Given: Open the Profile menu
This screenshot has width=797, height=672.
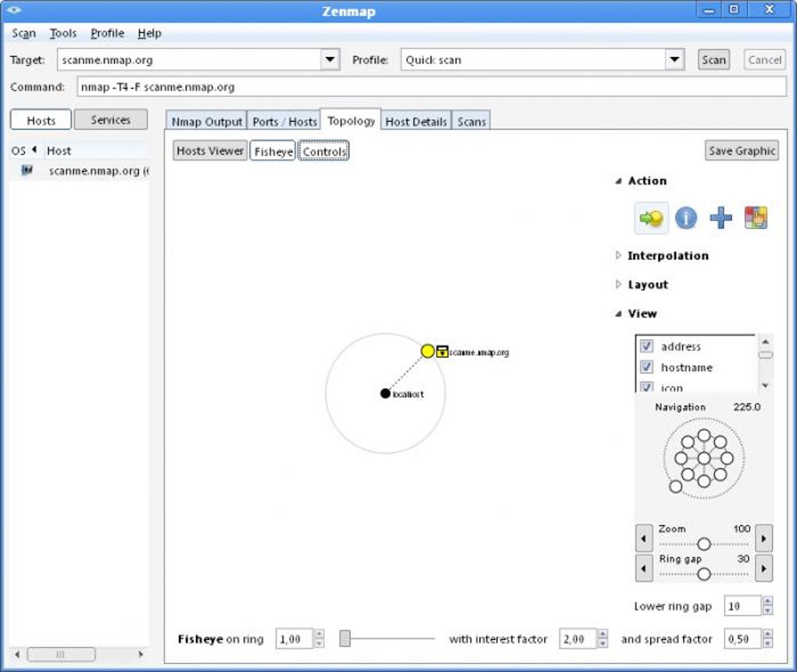Looking at the screenshot, I should [107, 34].
